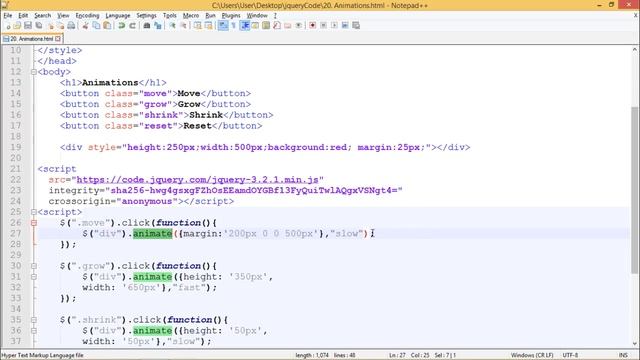Click scrollbar up arrow at top
Screen dimensions: 640x360
click(x=634, y=49)
